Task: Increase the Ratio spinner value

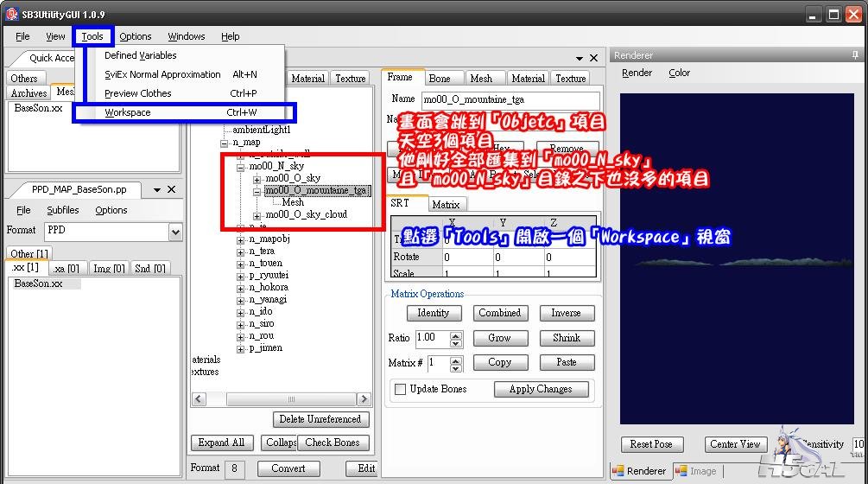Action: click(456, 334)
